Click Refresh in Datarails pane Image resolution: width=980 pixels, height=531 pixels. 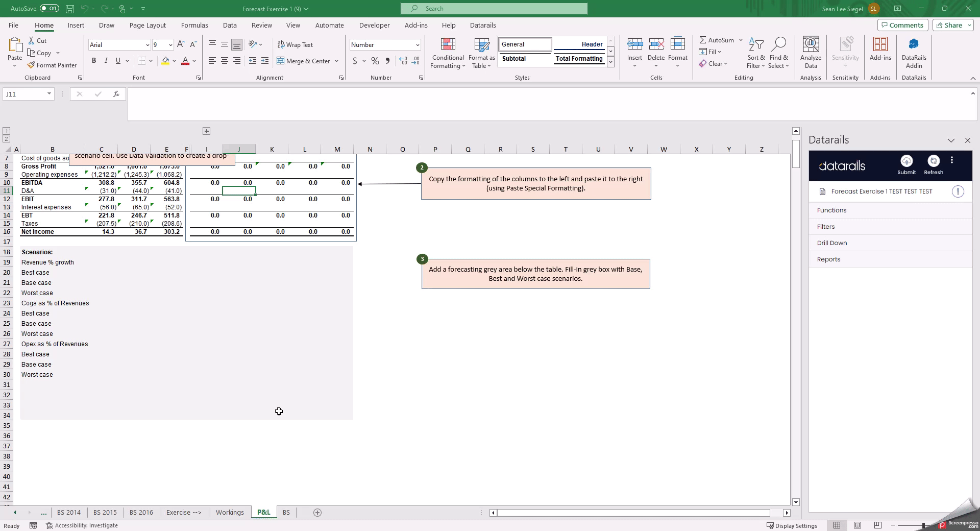(x=933, y=165)
